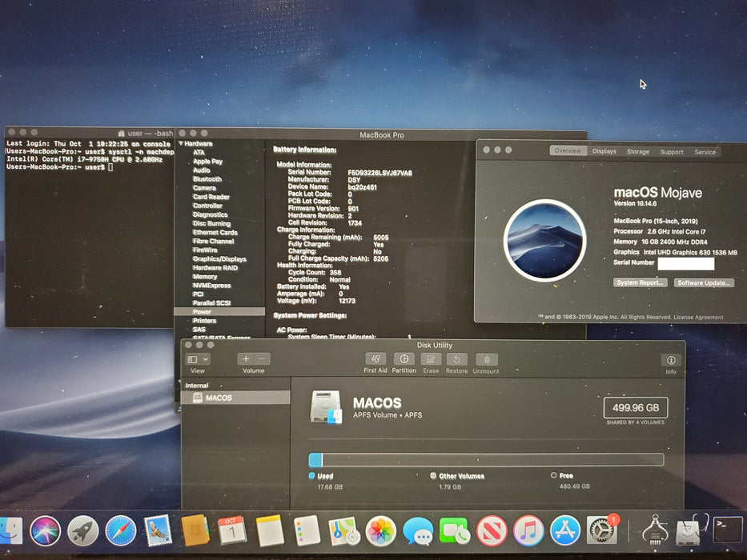Select Card Reader in the Hardware list
747x560 pixels.
pos(211,197)
